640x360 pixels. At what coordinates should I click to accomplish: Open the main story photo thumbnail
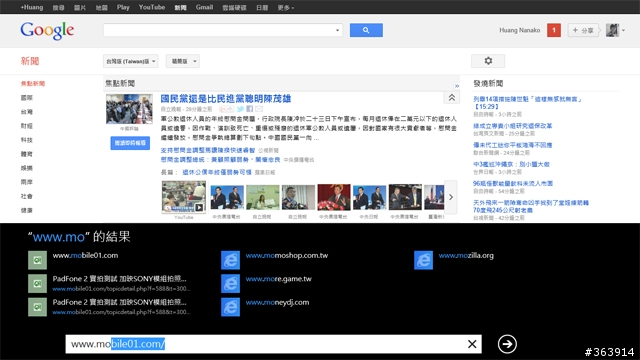(x=129, y=109)
